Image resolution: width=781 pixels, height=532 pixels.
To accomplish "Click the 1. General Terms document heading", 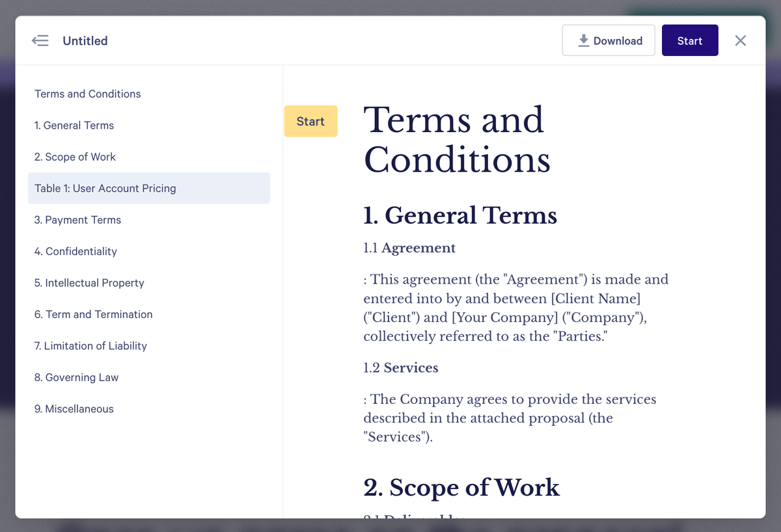I will point(460,215).
